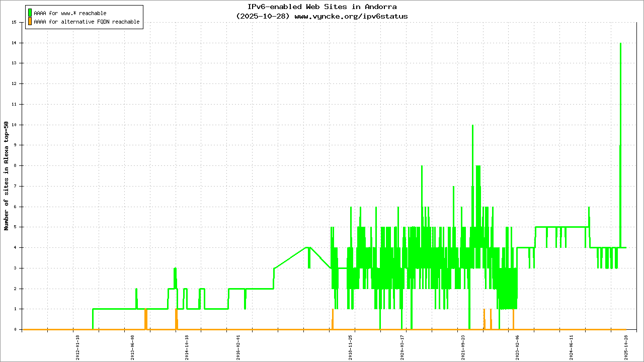This screenshot has width=644, height=362.
Task: Select the 2023-02-06 x-axis date
Action: (518, 346)
